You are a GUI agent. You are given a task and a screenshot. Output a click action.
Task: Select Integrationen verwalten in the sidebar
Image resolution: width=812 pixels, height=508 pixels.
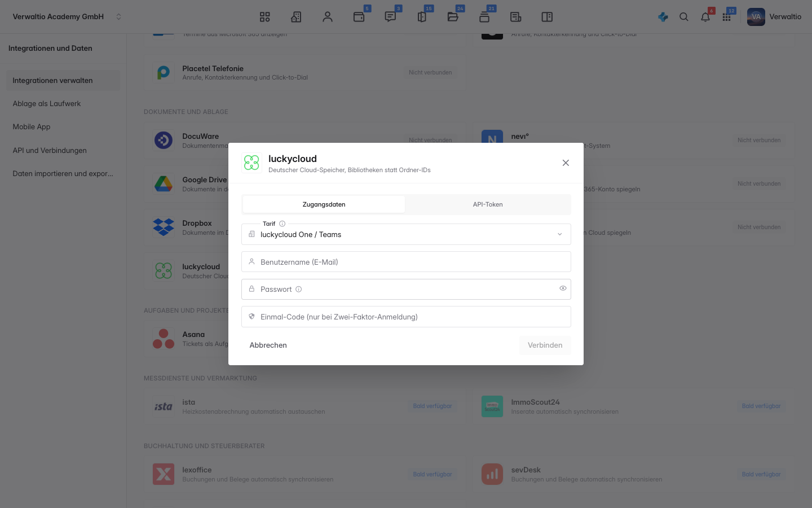pos(63,80)
